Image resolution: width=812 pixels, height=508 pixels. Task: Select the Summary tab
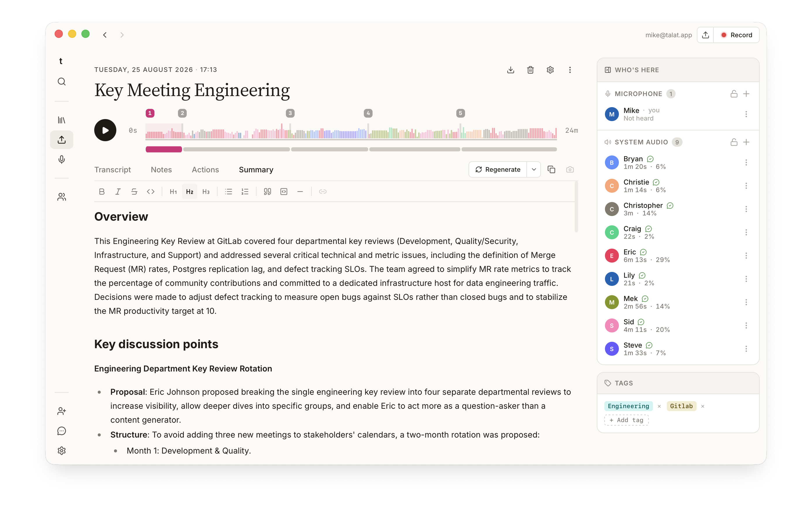point(256,170)
